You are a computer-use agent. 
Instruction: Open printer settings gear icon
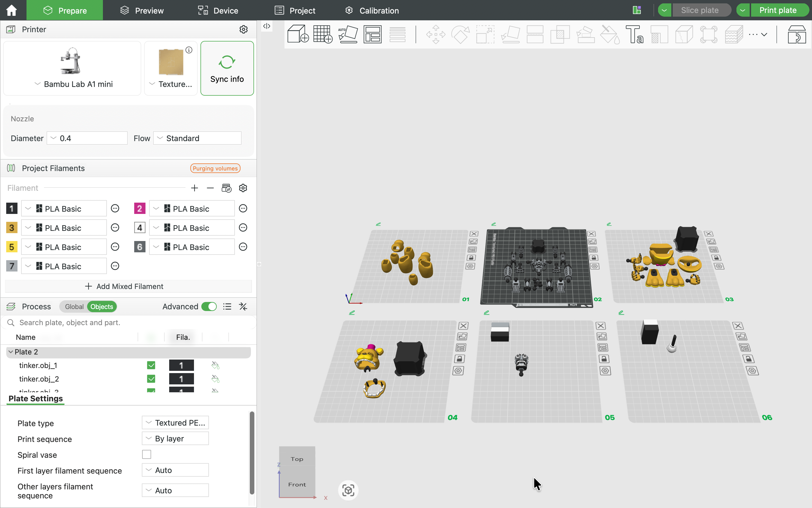[x=244, y=29]
